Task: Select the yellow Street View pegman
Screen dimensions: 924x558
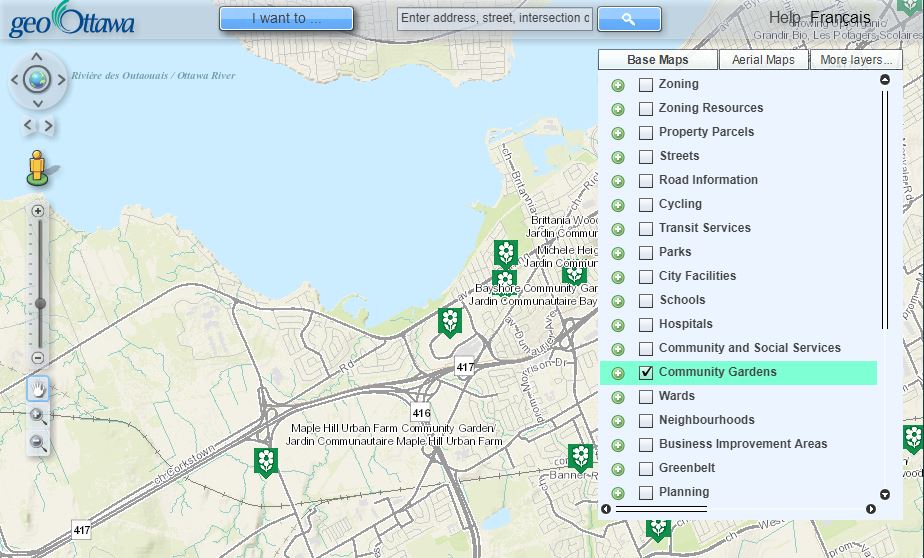Action: 38,168
